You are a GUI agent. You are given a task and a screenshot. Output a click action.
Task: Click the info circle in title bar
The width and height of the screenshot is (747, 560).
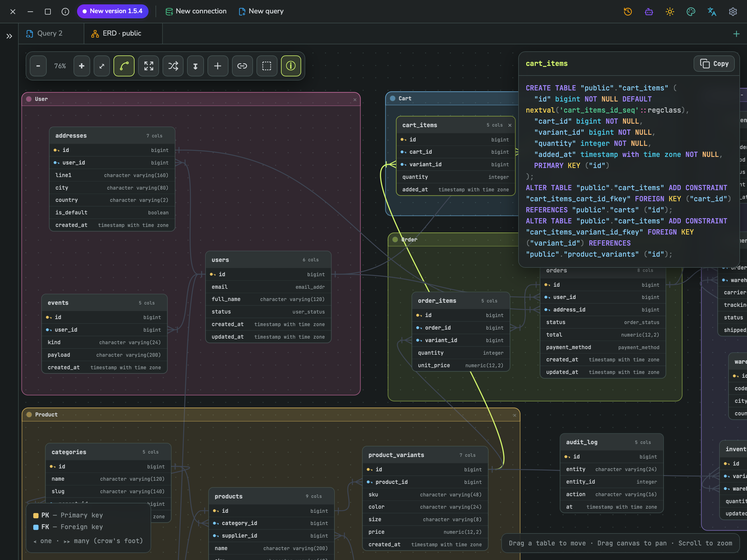click(66, 11)
